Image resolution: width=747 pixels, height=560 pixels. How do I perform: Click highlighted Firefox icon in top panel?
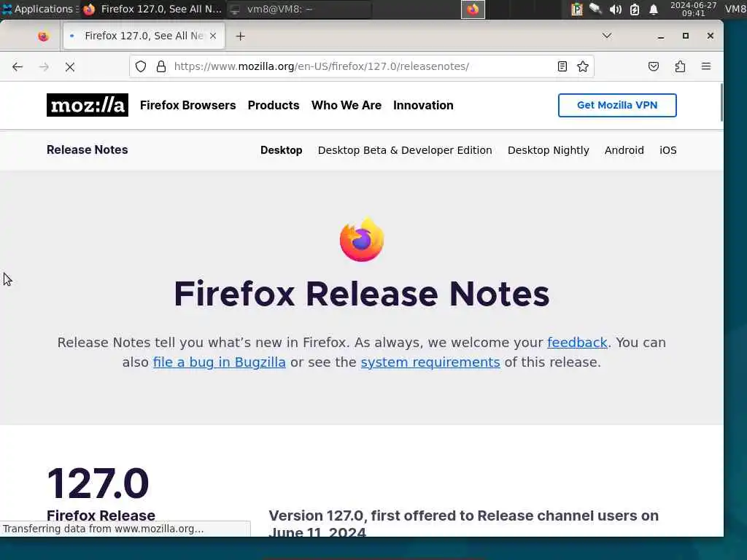pyautogui.click(x=473, y=9)
